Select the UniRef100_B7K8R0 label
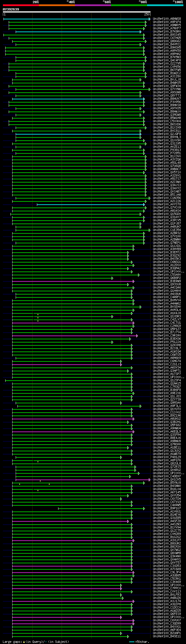The image size is (186, 644). click(x=167, y=32)
